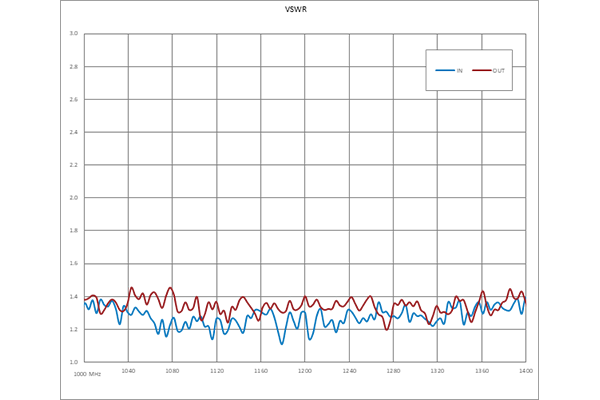Click the lowest y-axis tick marker
Screen dimensions: 600x400
73,358
